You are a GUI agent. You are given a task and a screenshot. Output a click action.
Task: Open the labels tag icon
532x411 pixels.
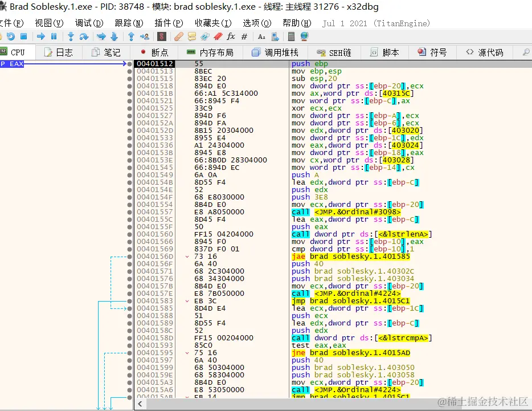[x=205, y=36]
